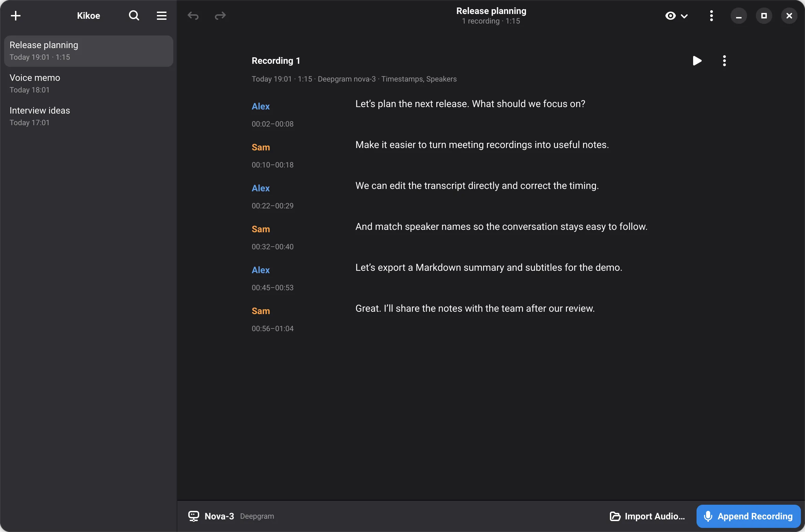Click Sam speaker label at 00:32–00:40
This screenshot has width=805, height=532.
coord(261,229)
